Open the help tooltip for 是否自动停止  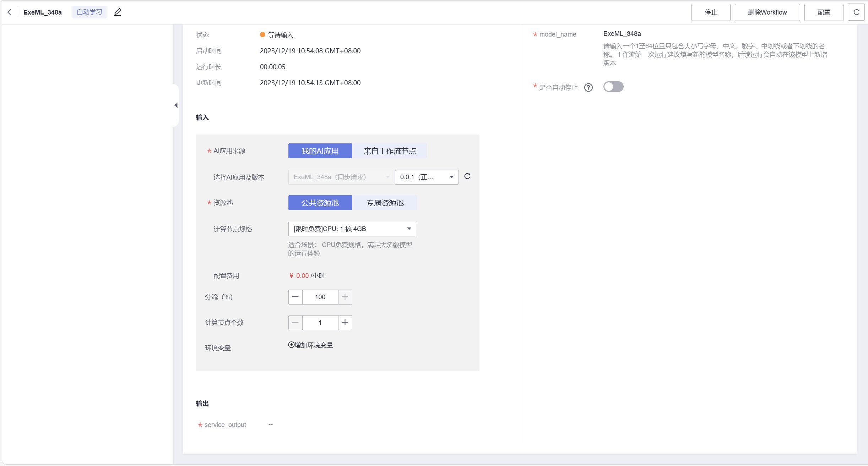(588, 87)
